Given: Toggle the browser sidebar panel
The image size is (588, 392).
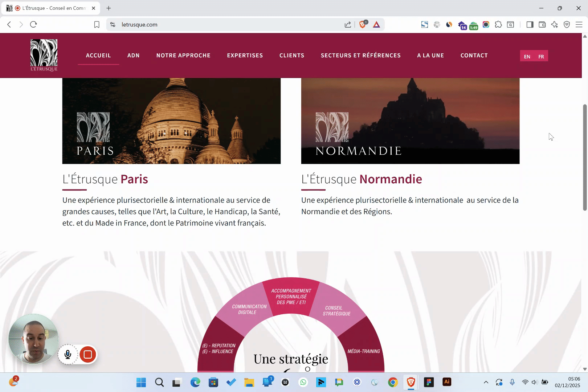Looking at the screenshot, I should 530,25.
